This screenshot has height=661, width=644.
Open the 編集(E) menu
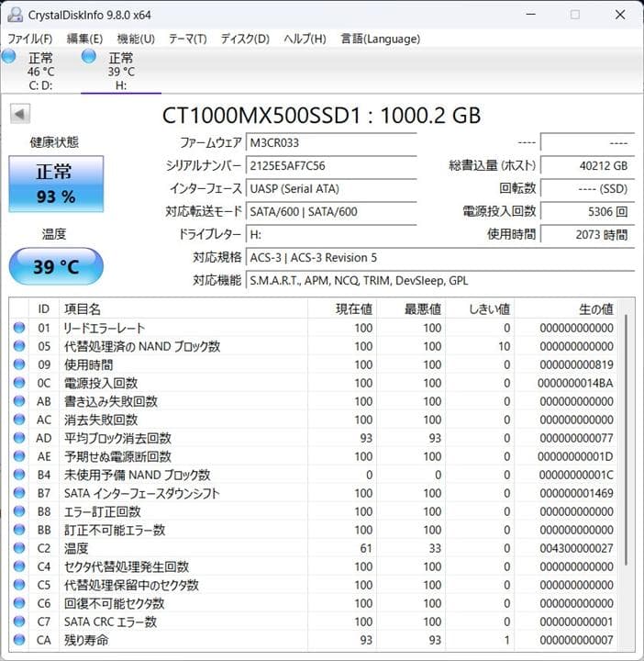[x=84, y=39]
